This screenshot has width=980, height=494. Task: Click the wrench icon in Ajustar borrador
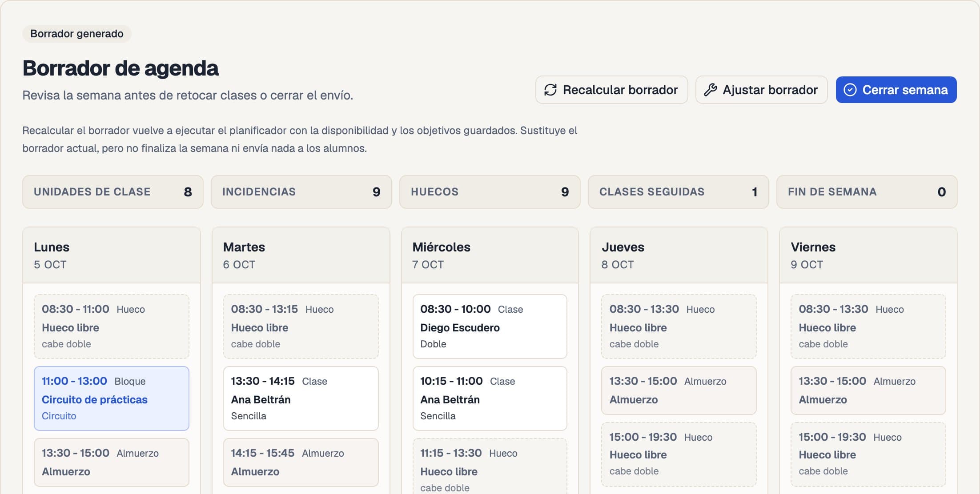tap(710, 90)
